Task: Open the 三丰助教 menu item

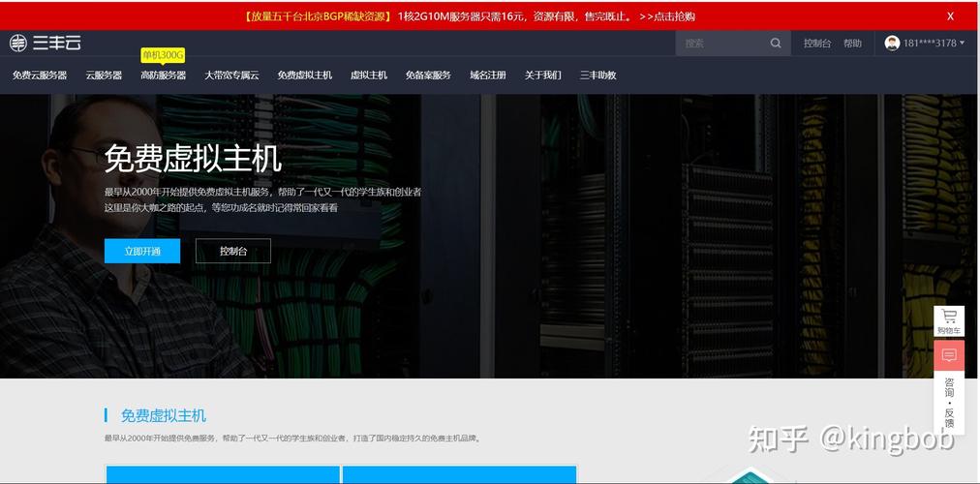Action: (598, 75)
